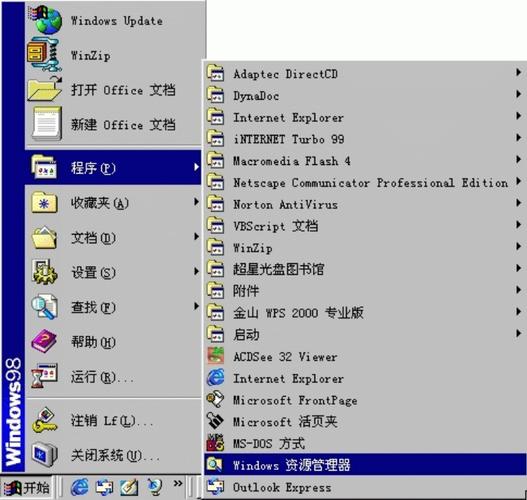Expand Norton AntiVirus submenu arrow
This screenshot has width=527, height=500.
(x=518, y=203)
